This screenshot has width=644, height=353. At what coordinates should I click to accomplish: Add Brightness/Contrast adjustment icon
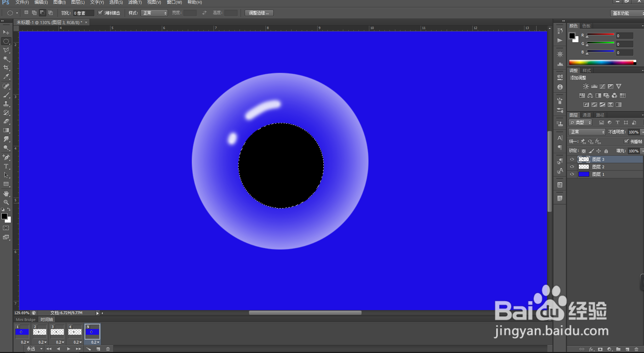click(586, 86)
